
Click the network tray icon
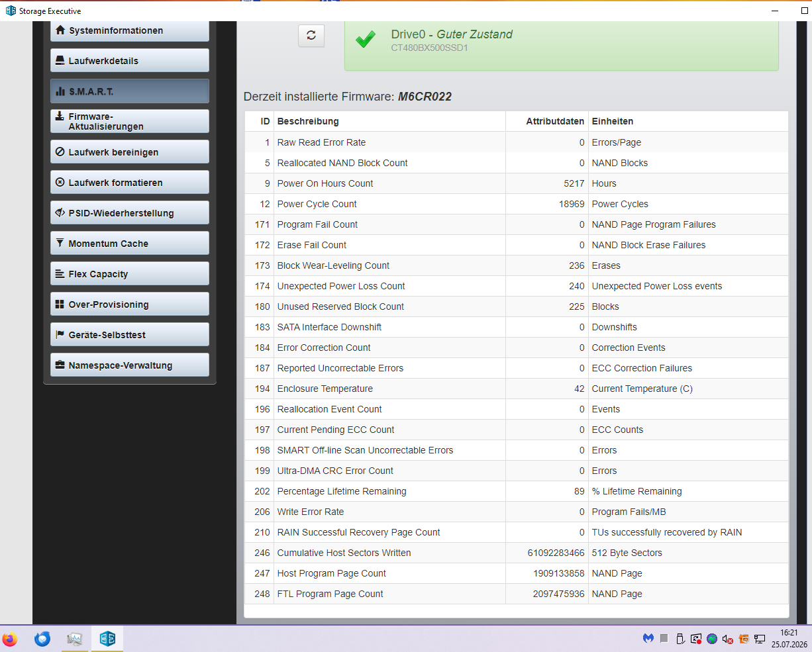pyautogui.click(x=760, y=639)
